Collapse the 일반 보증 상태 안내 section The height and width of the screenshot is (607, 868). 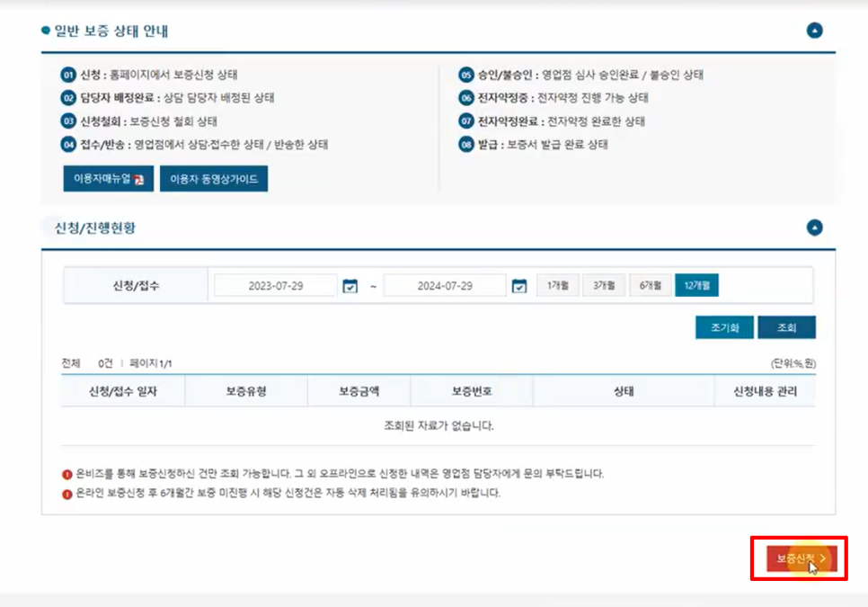tap(814, 31)
